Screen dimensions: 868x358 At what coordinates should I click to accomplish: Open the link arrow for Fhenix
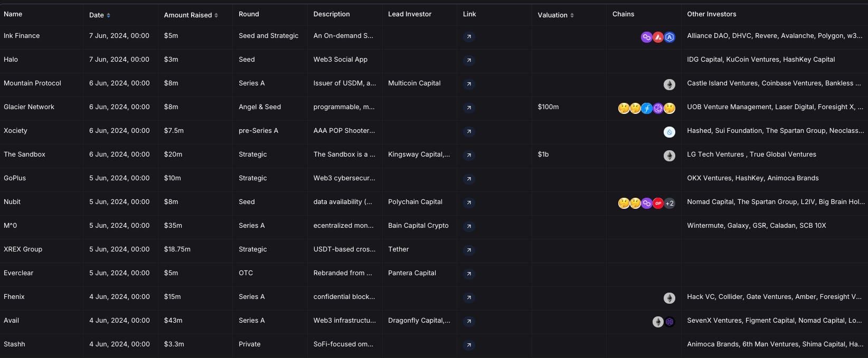(x=469, y=298)
